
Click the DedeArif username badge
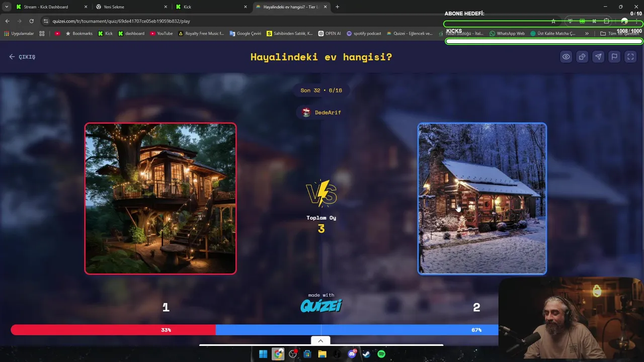tap(321, 112)
